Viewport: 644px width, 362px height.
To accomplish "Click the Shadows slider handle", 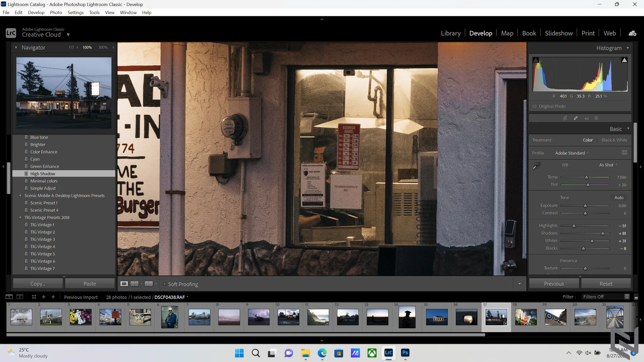I will [x=603, y=233].
